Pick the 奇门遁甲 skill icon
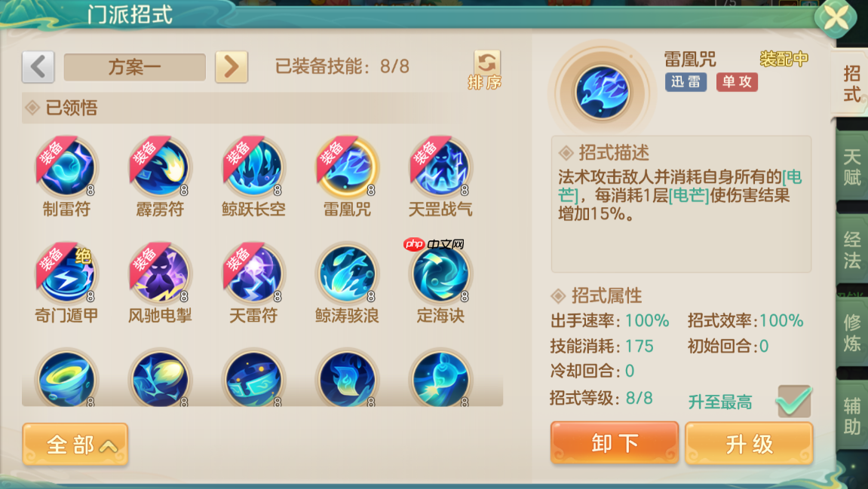 (67, 274)
